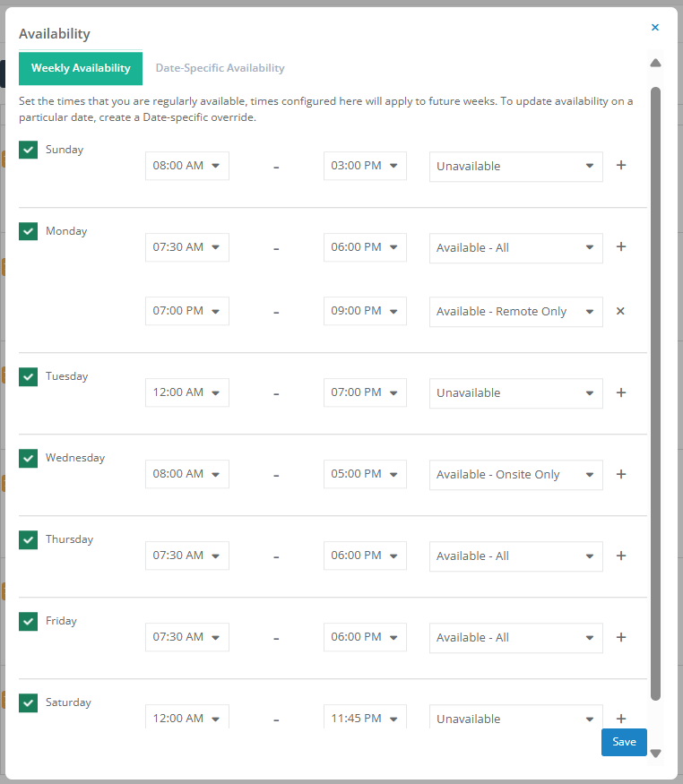The height and width of the screenshot is (784, 683).
Task: Select the Weekly Availability tab
Action: pyautogui.click(x=81, y=68)
